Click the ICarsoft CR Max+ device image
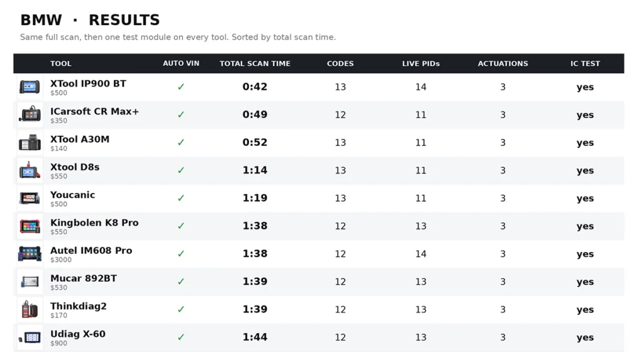The height and width of the screenshot is (362, 644). point(30,115)
